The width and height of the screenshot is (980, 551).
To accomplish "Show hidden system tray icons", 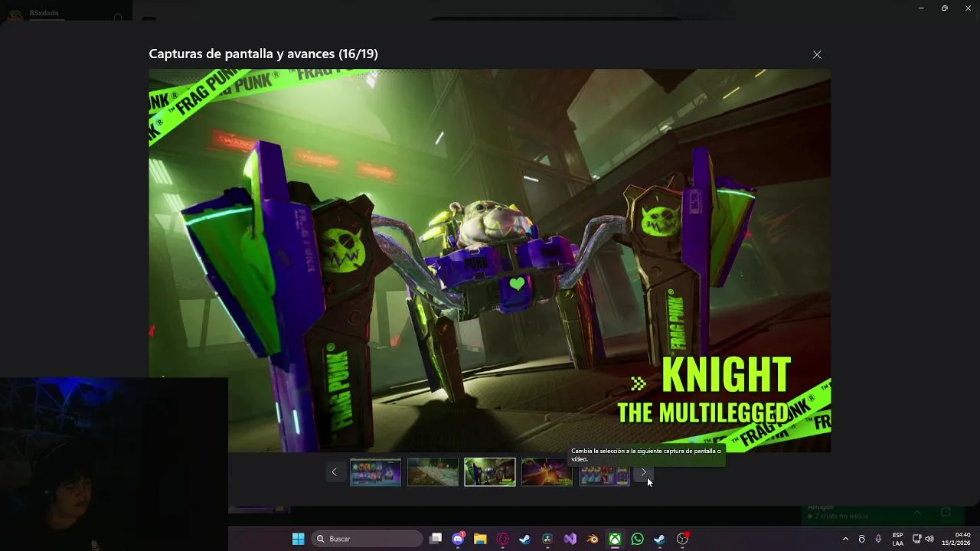I will [x=845, y=539].
